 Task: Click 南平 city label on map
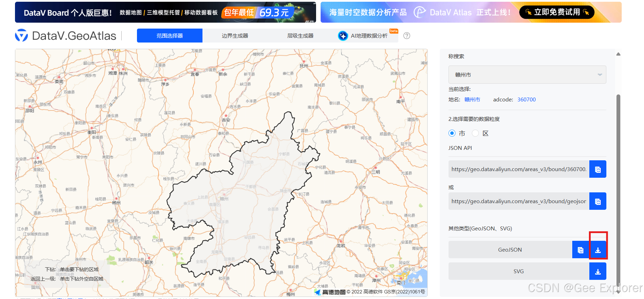[401, 101]
